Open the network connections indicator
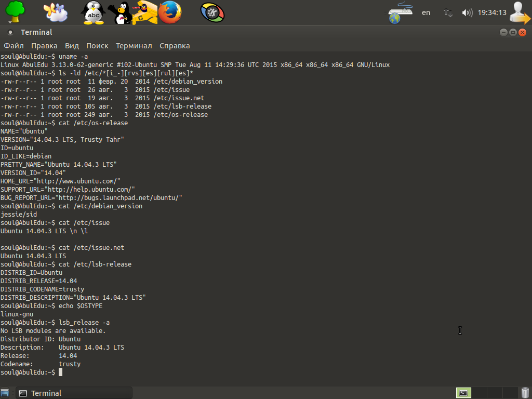Viewport: 532px width, 399px height. point(448,13)
